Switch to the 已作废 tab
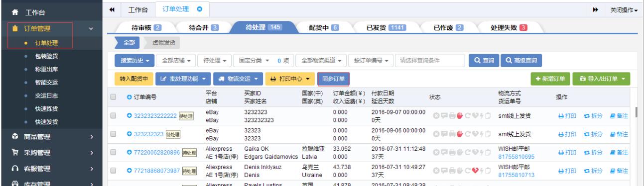This screenshot has height=186, width=644. point(448,27)
